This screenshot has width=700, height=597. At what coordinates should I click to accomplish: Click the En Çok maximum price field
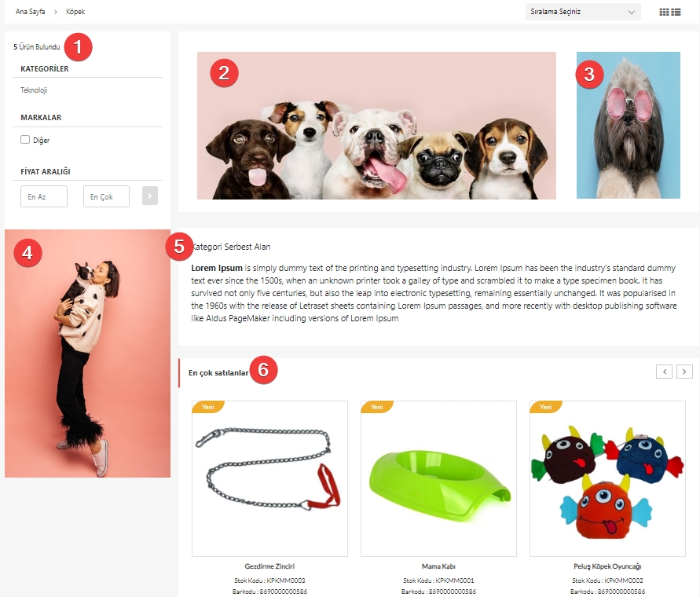(106, 196)
